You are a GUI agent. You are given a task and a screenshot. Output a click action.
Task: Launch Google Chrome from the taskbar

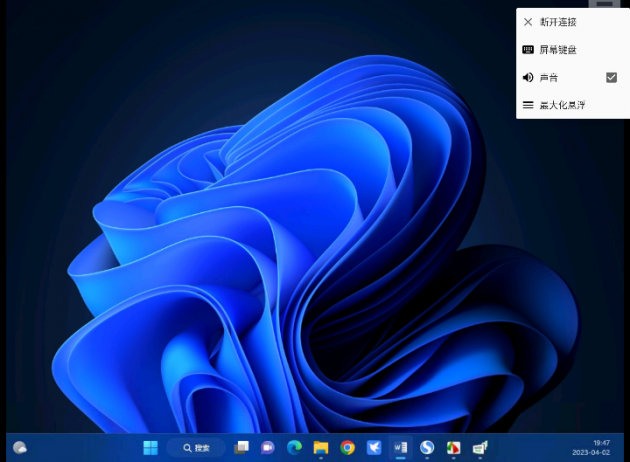[347, 447]
